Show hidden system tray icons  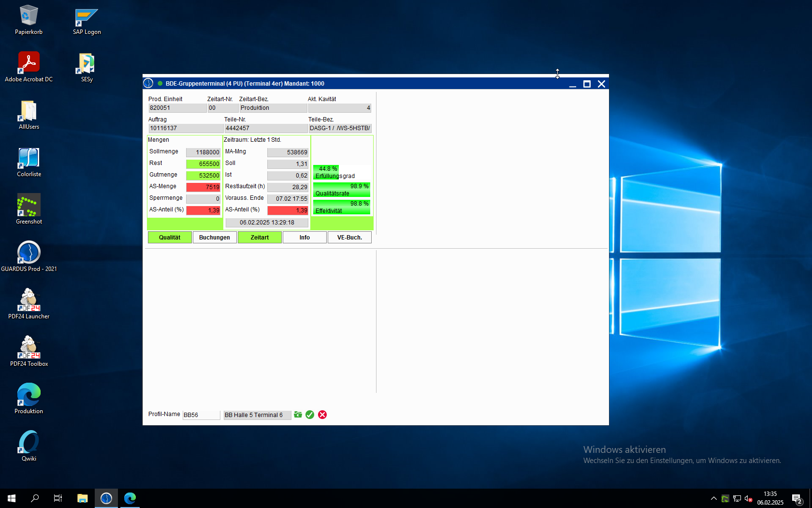click(x=713, y=498)
